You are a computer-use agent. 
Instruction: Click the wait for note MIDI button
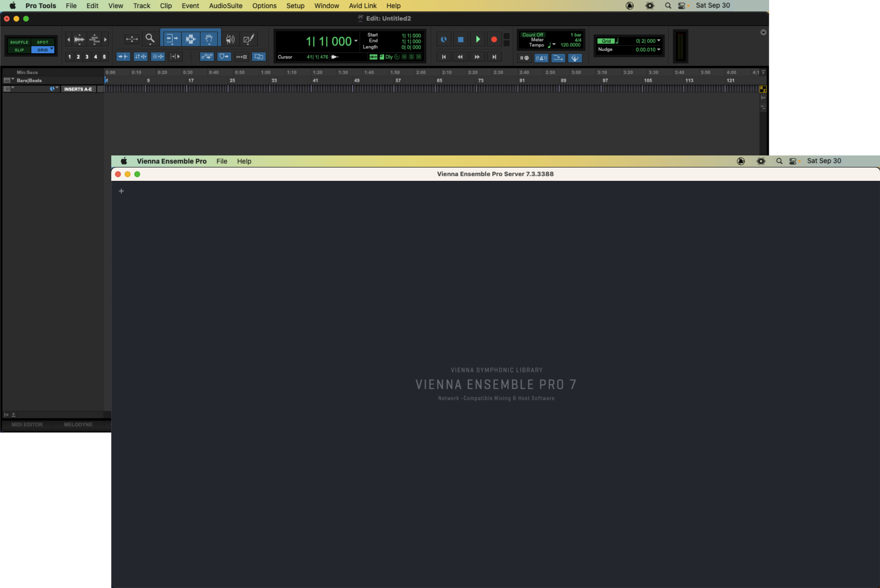click(x=524, y=58)
